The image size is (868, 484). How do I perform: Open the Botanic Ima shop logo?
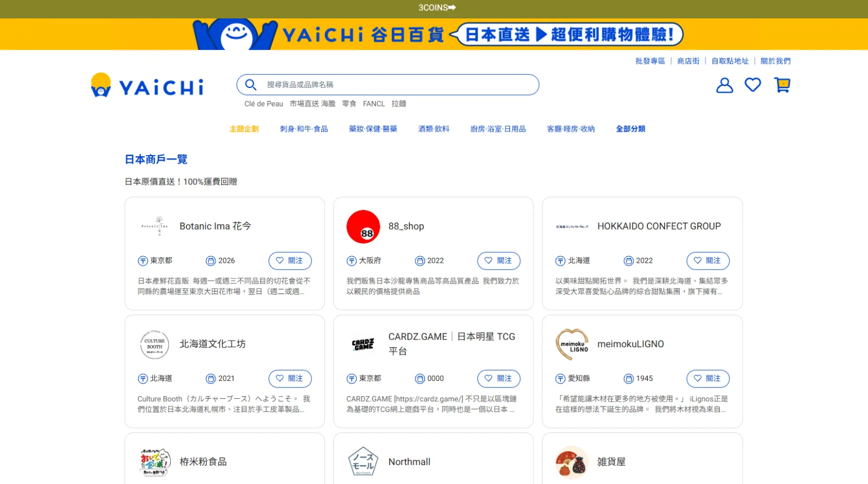click(x=155, y=226)
